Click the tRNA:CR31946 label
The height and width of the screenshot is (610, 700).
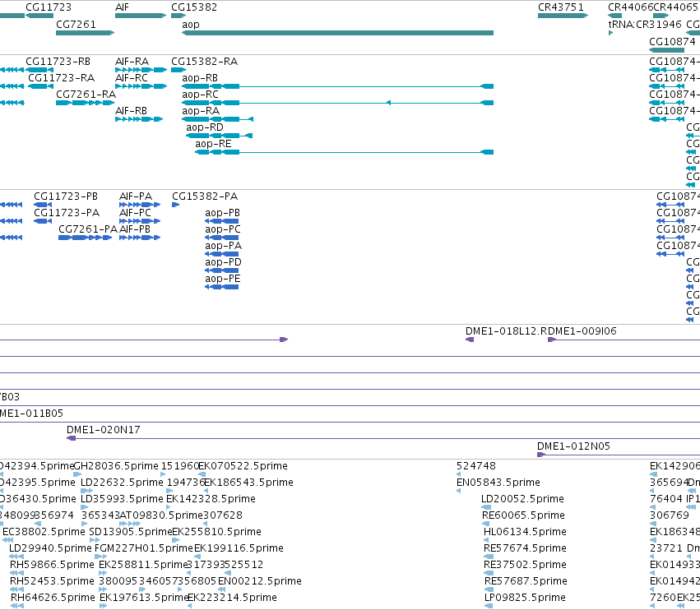point(645,24)
